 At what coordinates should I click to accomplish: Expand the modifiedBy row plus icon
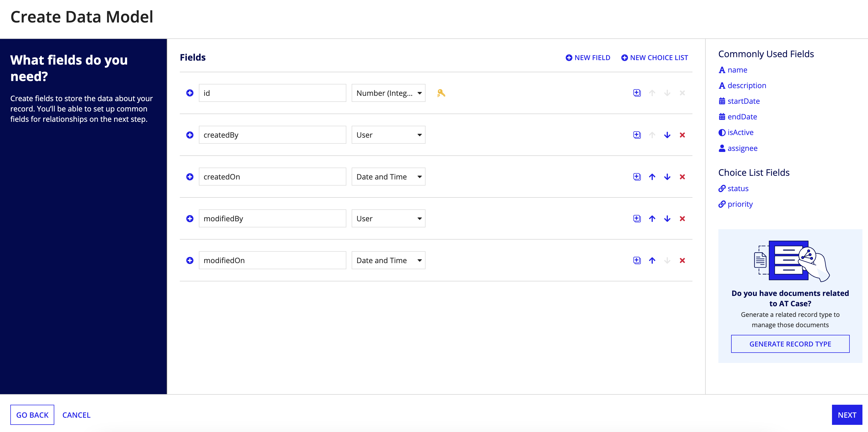point(190,218)
